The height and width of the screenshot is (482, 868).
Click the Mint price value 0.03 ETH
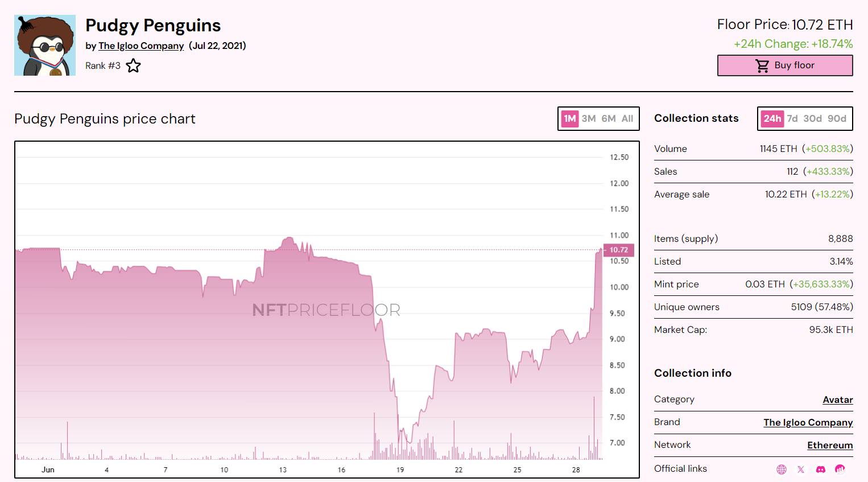coord(765,284)
